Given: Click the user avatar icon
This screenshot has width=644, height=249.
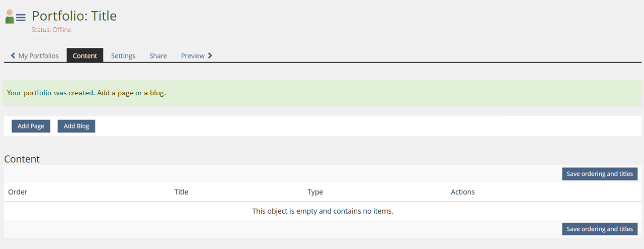Looking at the screenshot, I should [10, 17].
